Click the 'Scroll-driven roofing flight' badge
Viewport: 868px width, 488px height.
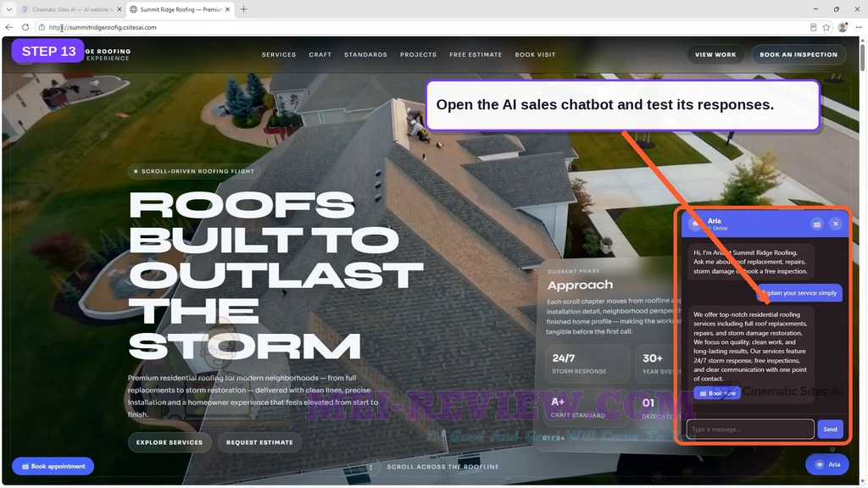tap(194, 171)
